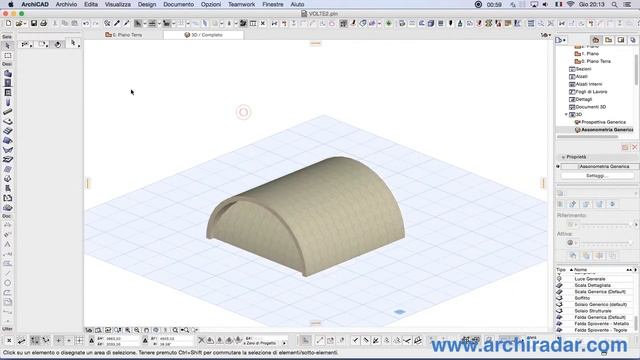Image resolution: width=640 pixels, height=360 pixels.
Task: Click the zoom in magnifier below viewport
Action: click(127, 330)
